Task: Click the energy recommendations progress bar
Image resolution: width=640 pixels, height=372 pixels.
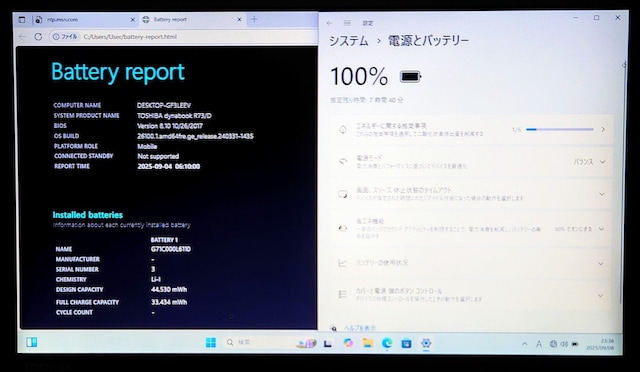Action: point(560,129)
